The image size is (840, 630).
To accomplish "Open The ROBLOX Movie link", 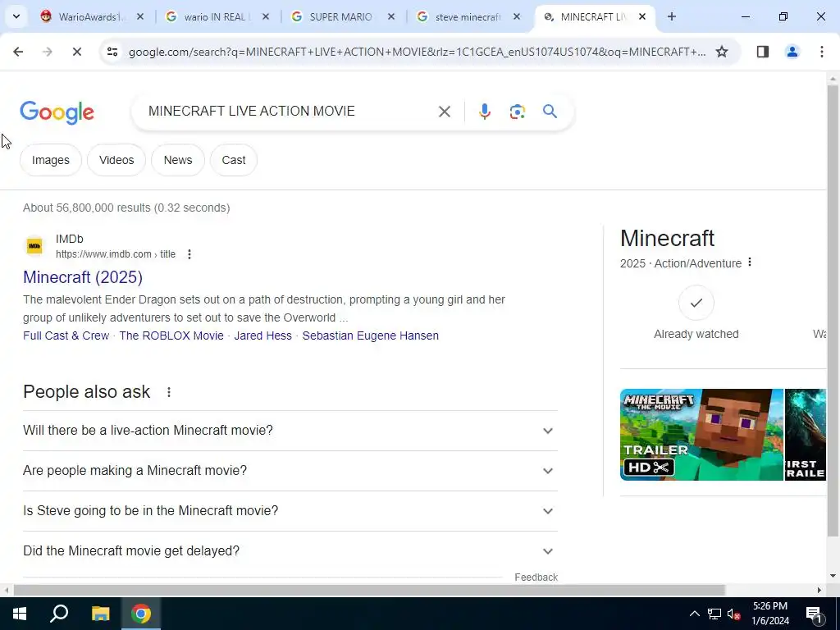I will point(171,336).
